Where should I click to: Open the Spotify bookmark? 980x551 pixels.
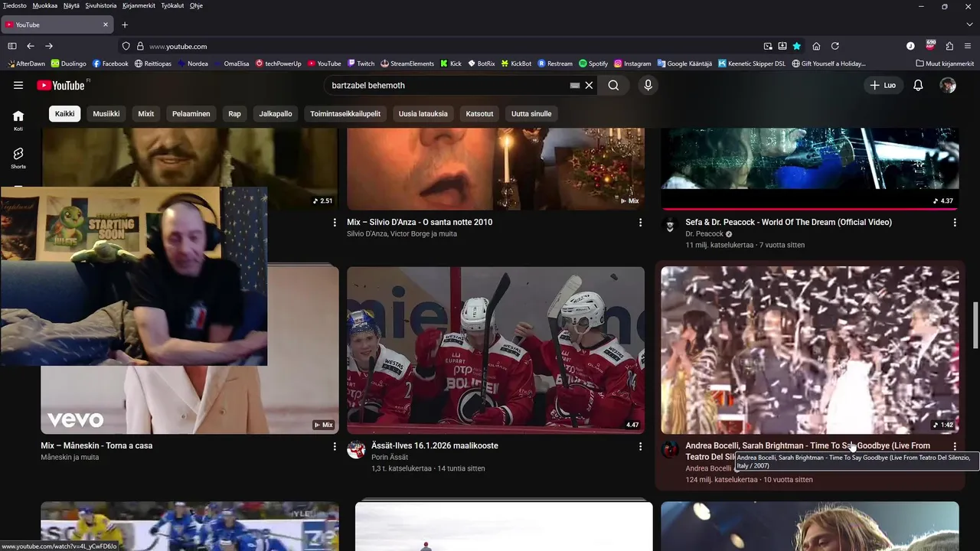pos(593,64)
